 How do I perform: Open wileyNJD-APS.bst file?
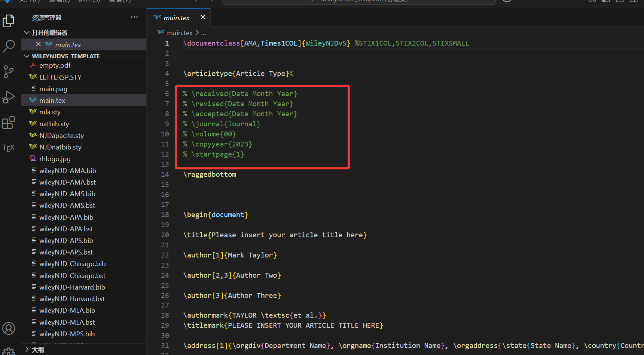(84, 252)
